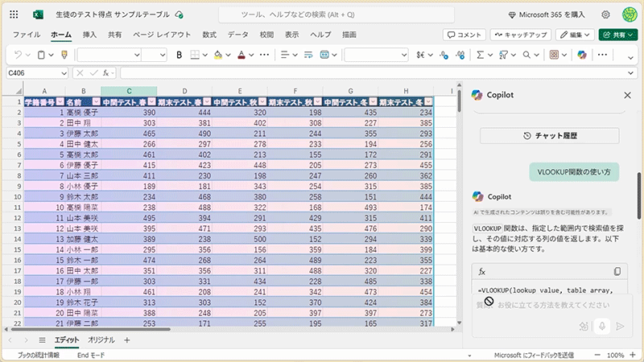Click the microphone icon in Copilot input

click(x=601, y=326)
